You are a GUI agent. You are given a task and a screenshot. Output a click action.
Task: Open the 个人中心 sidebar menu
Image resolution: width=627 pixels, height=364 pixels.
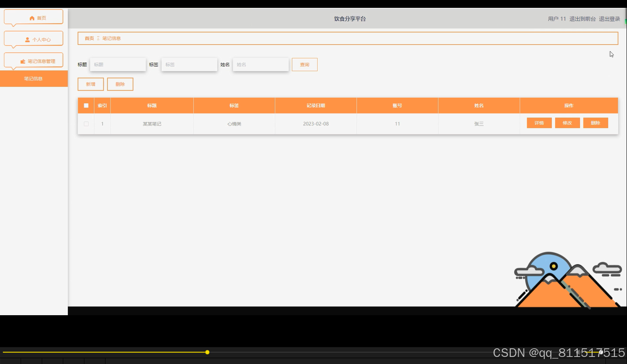(34, 39)
